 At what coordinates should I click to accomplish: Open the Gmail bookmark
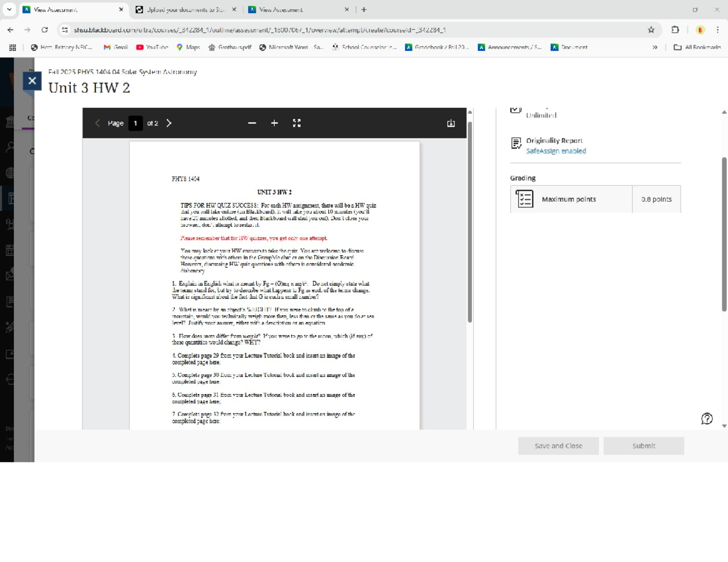click(115, 47)
